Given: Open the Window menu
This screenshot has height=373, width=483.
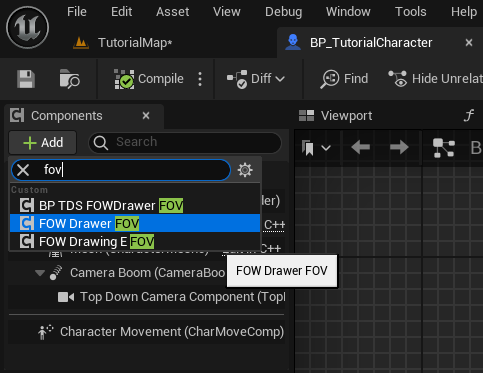Looking at the screenshot, I should pyautogui.click(x=348, y=12).
